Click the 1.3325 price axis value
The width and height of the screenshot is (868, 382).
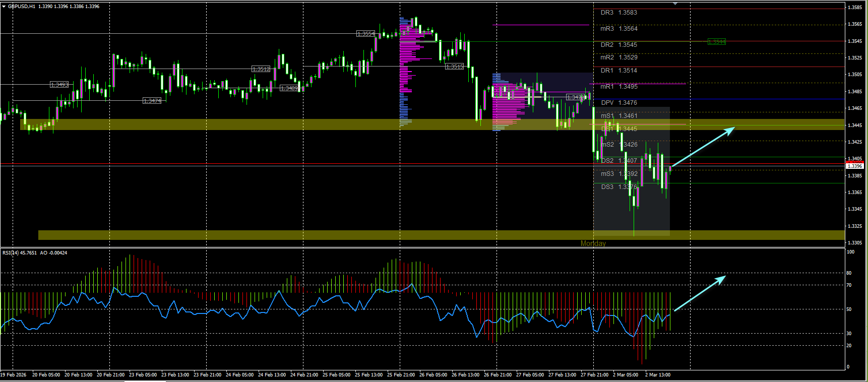855,226
